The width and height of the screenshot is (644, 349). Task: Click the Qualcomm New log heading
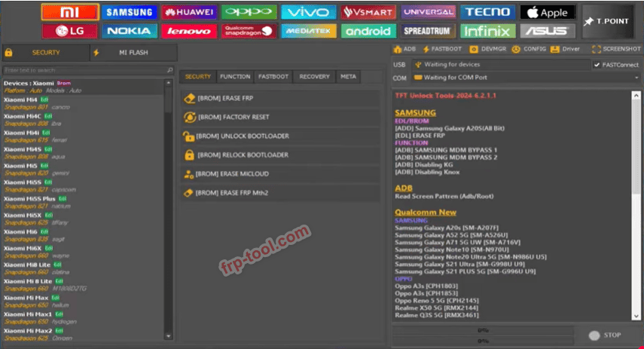pos(426,213)
